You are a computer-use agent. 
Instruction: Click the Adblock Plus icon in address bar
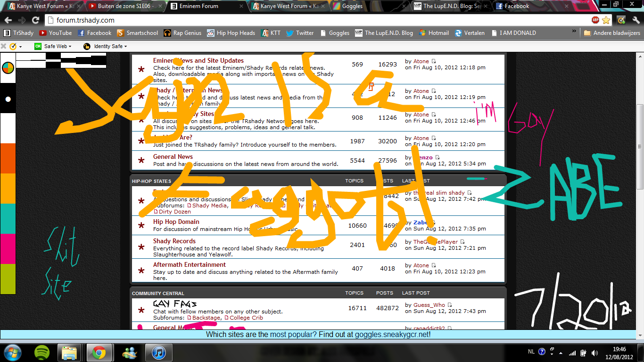pos(595,20)
